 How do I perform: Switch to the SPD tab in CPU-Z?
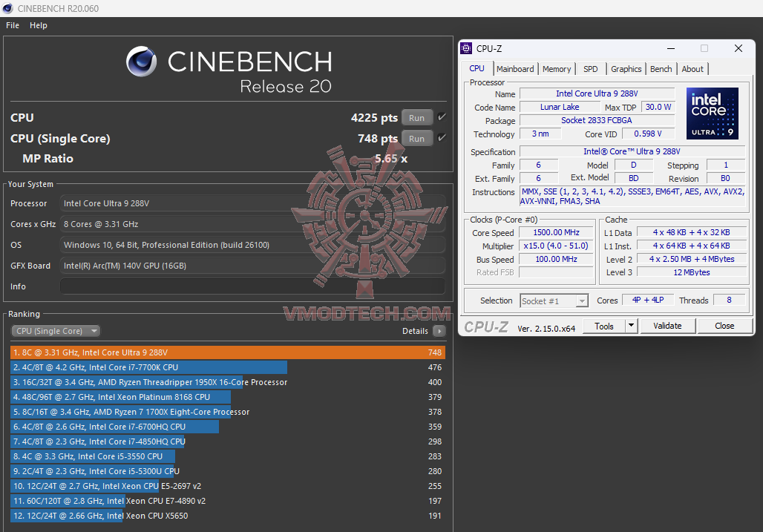590,69
